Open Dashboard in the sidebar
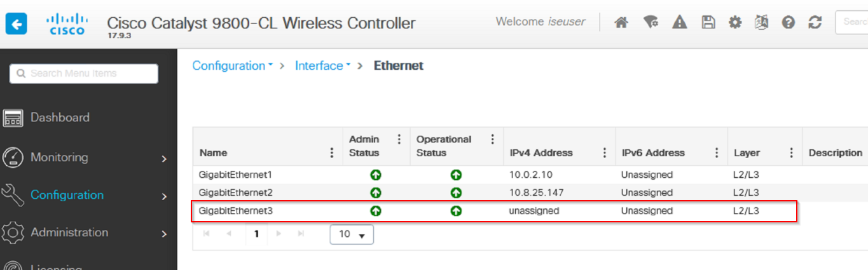This screenshot has height=270, width=868. click(x=60, y=118)
